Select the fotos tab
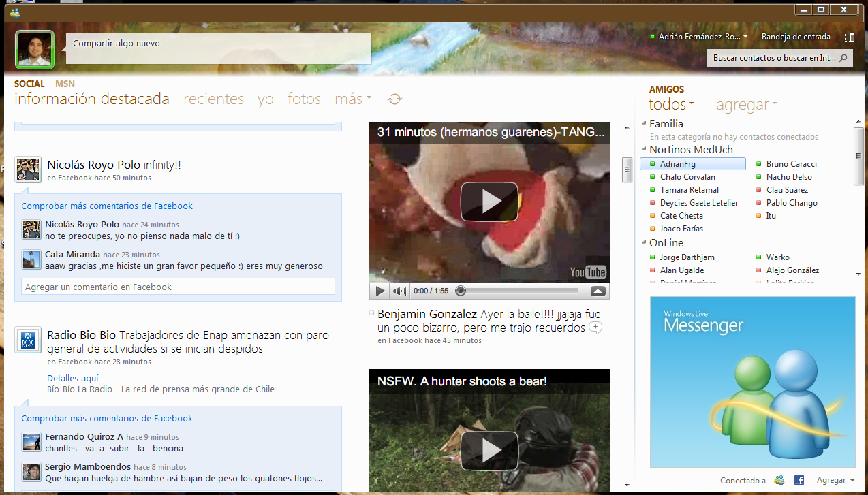 [304, 99]
